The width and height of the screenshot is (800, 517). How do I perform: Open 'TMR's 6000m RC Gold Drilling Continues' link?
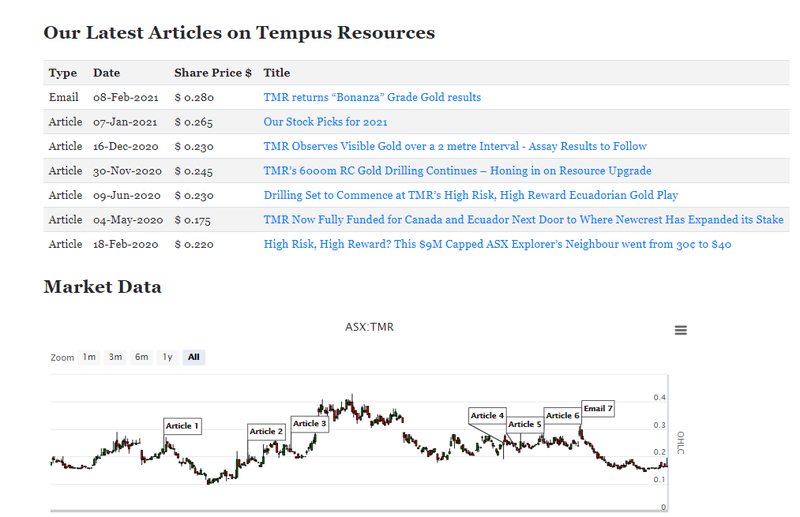pos(457,171)
